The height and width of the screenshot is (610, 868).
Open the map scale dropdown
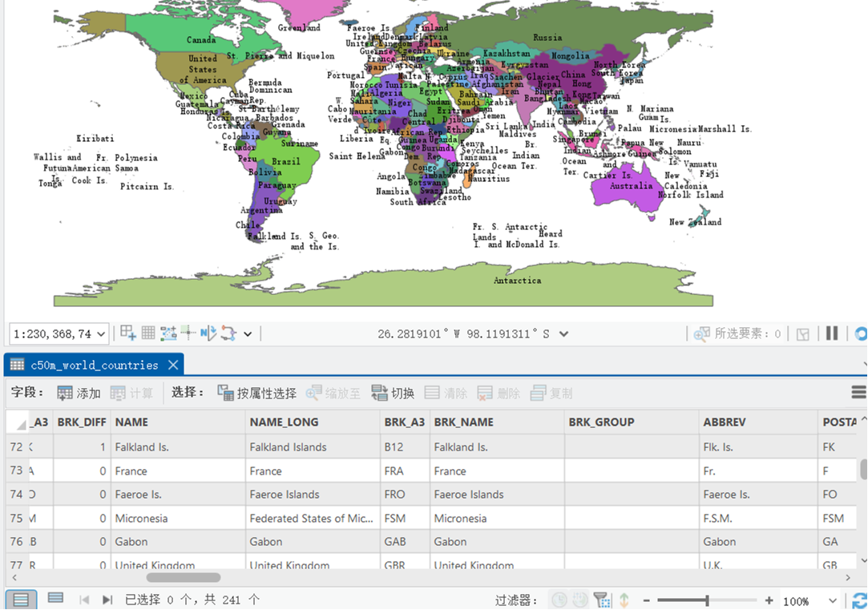point(101,333)
